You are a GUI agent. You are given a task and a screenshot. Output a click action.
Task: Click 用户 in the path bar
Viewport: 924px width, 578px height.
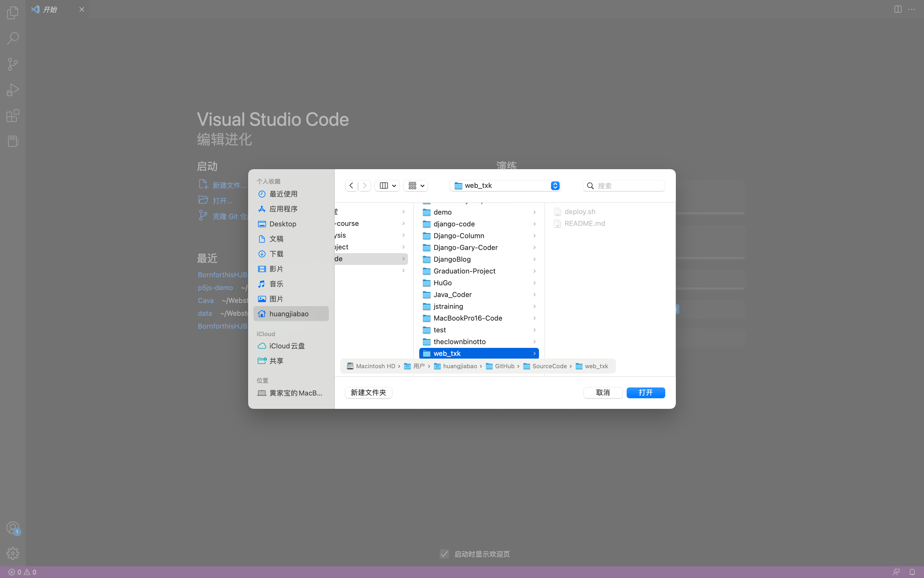tap(414, 366)
